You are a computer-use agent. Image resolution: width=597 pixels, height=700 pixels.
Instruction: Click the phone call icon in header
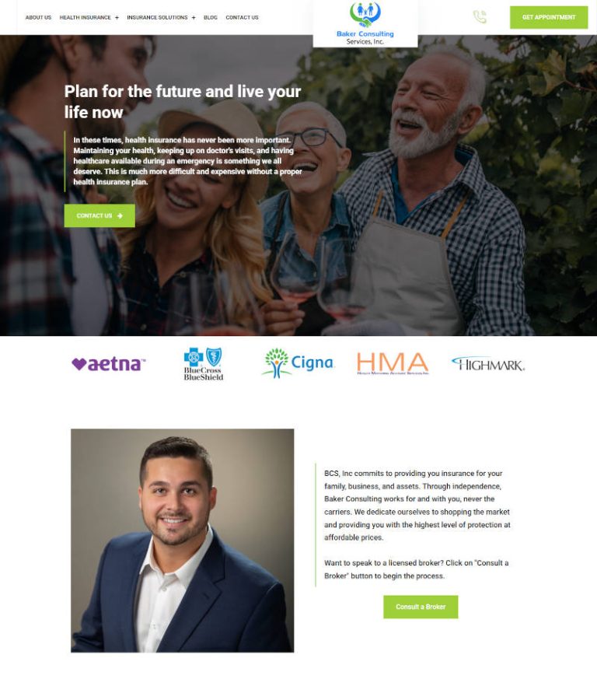pos(480,17)
